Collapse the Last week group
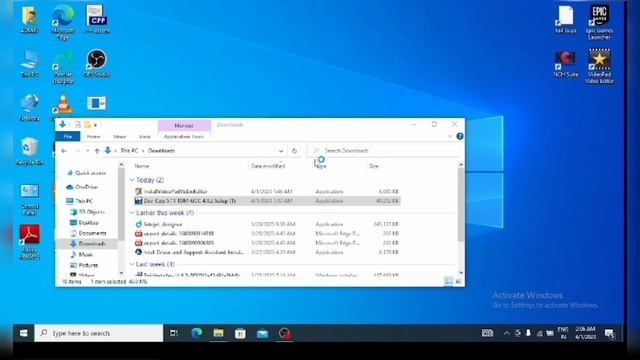The image size is (640, 360). (x=132, y=264)
